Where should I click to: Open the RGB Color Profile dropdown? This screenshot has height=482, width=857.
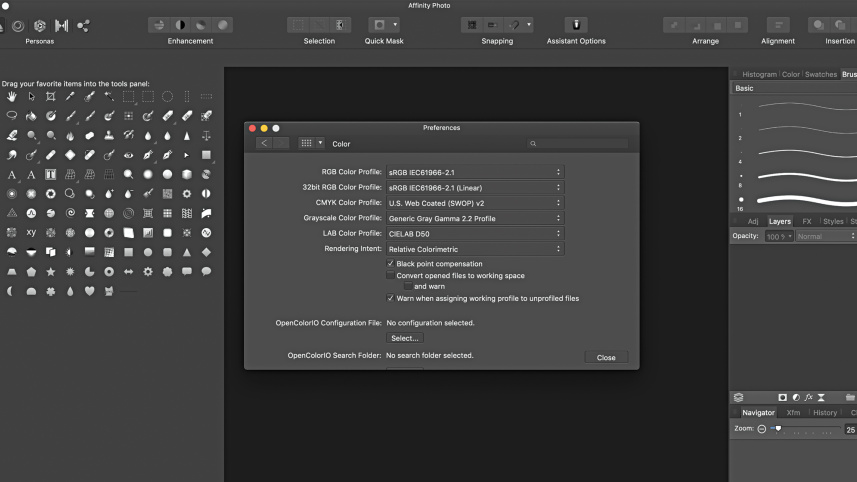click(474, 172)
